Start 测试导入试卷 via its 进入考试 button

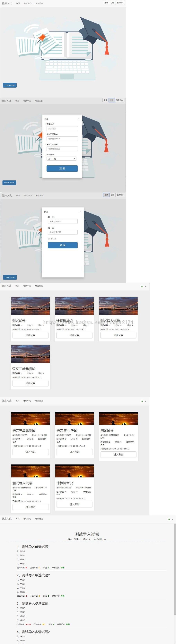[31, 507]
